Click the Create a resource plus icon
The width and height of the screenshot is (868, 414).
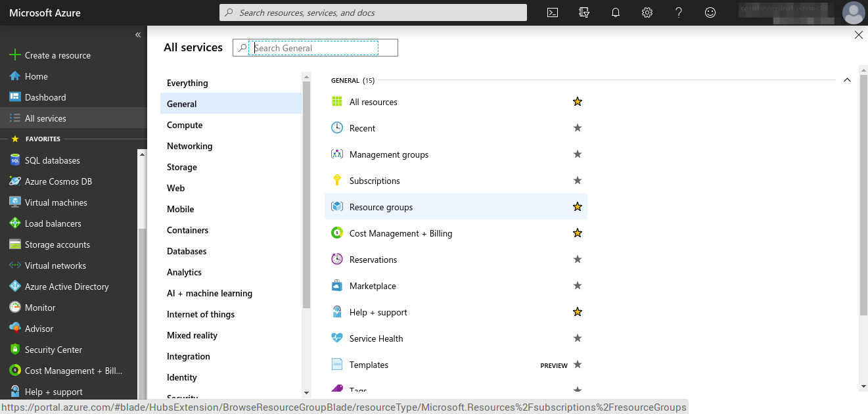tap(14, 55)
